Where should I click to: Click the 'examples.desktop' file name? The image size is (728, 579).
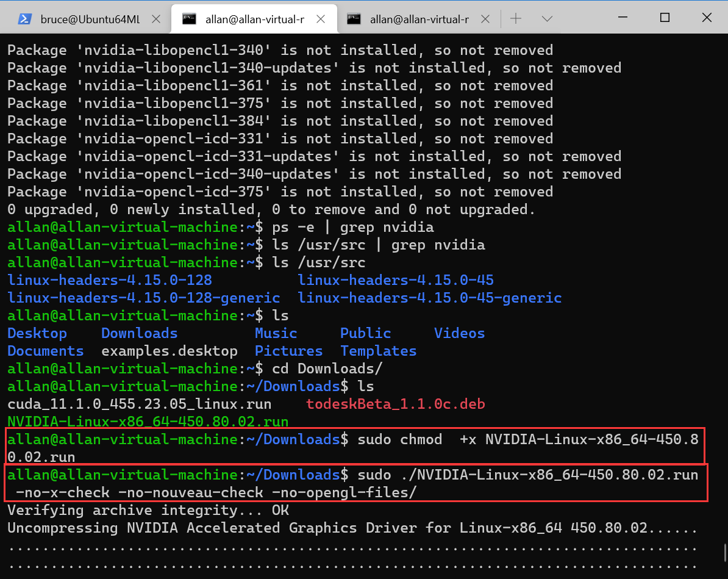tap(170, 351)
